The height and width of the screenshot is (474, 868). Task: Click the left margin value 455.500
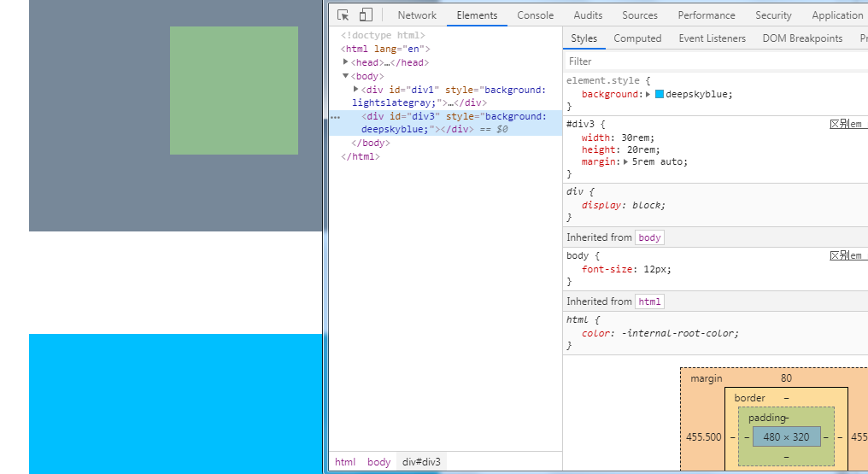point(704,437)
